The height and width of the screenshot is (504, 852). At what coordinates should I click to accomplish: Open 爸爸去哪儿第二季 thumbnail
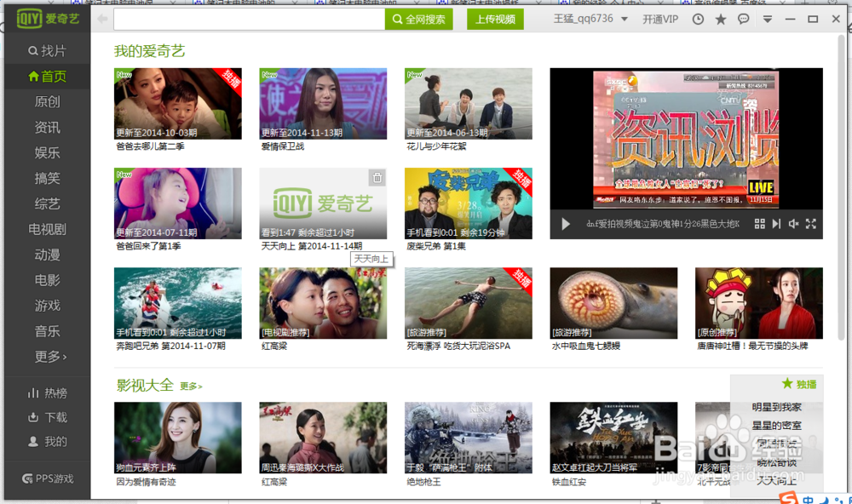coord(178,104)
